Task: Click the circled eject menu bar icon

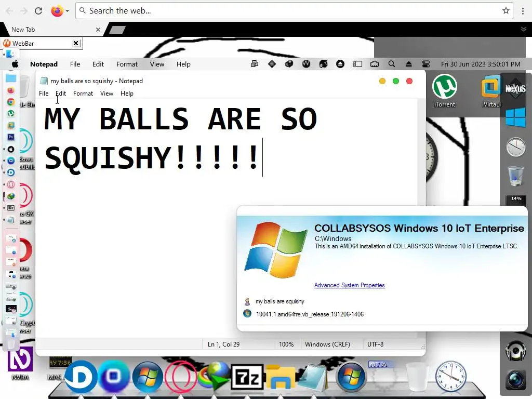Action: click(x=340, y=64)
